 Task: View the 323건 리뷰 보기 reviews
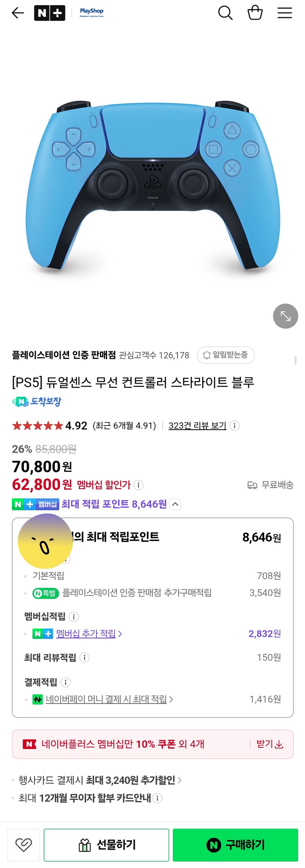(x=197, y=426)
